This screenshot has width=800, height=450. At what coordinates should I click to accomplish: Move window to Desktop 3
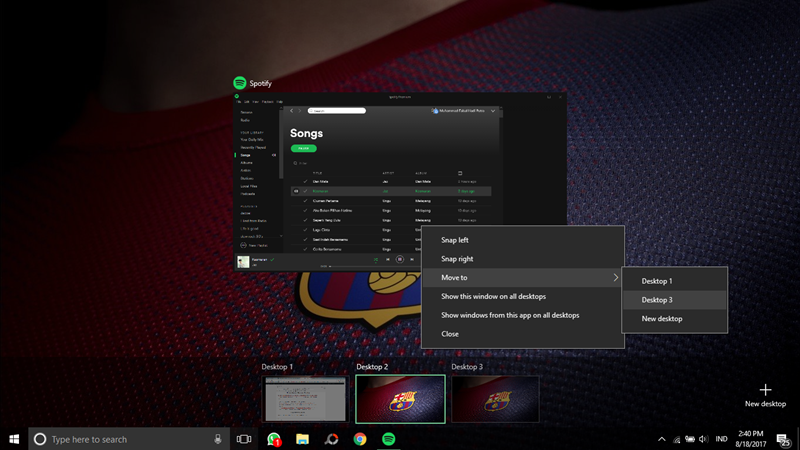click(x=657, y=300)
